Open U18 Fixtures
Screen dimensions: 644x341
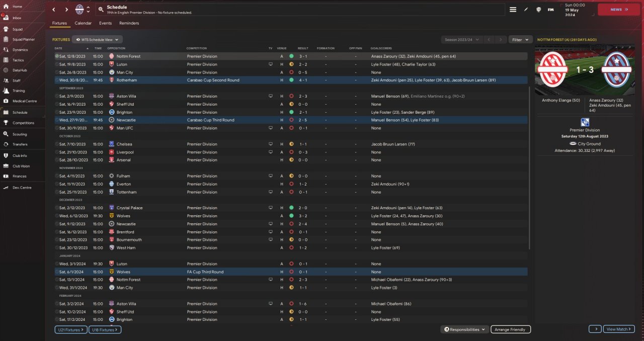point(105,329)
